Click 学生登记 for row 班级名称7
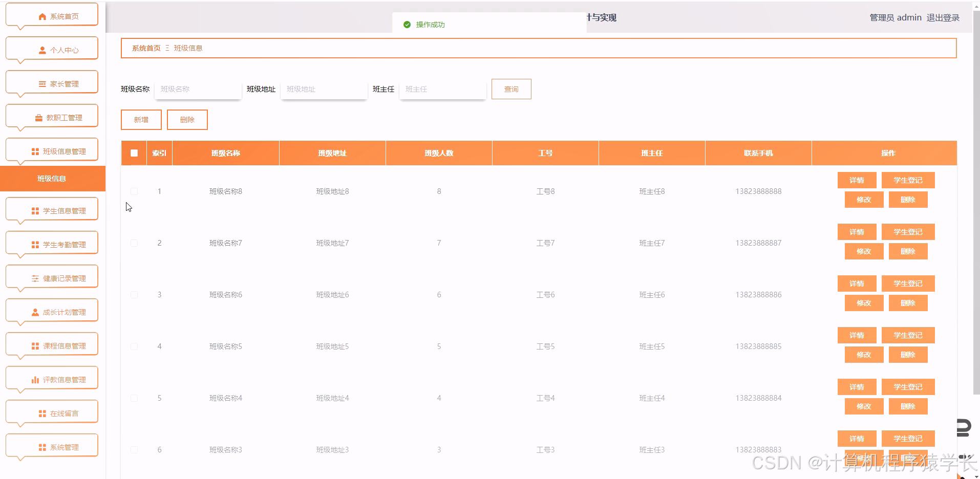The height and width of the screenshot is (479, 980). (x=908, y=232)
